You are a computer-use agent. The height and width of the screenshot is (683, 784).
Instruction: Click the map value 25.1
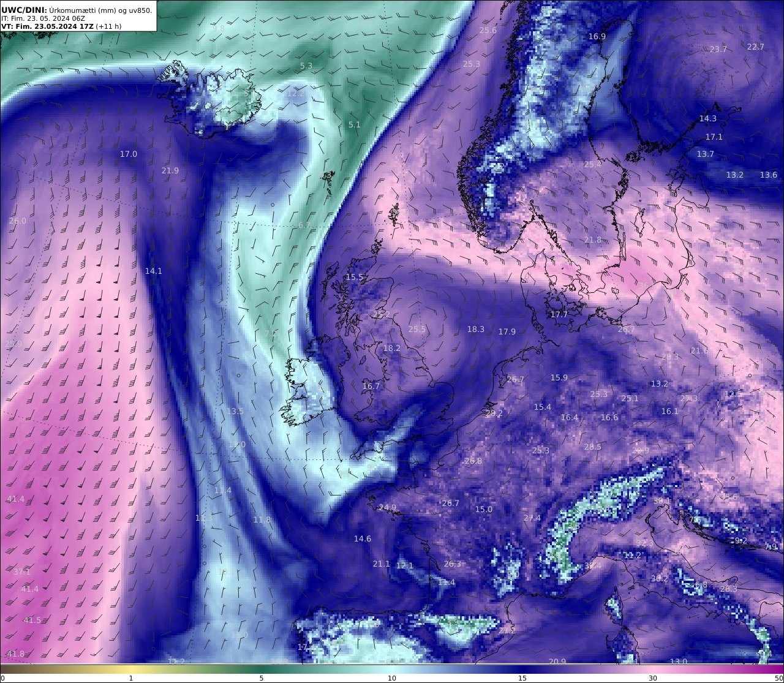[x=630, y=399]
